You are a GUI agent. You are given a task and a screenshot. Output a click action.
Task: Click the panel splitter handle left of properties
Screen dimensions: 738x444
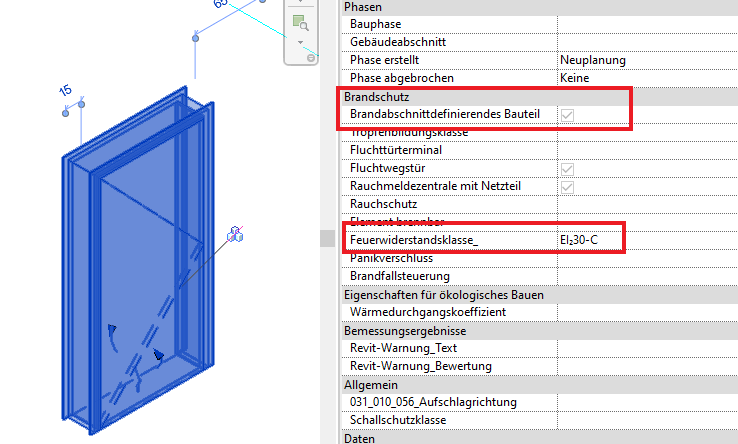325,237
